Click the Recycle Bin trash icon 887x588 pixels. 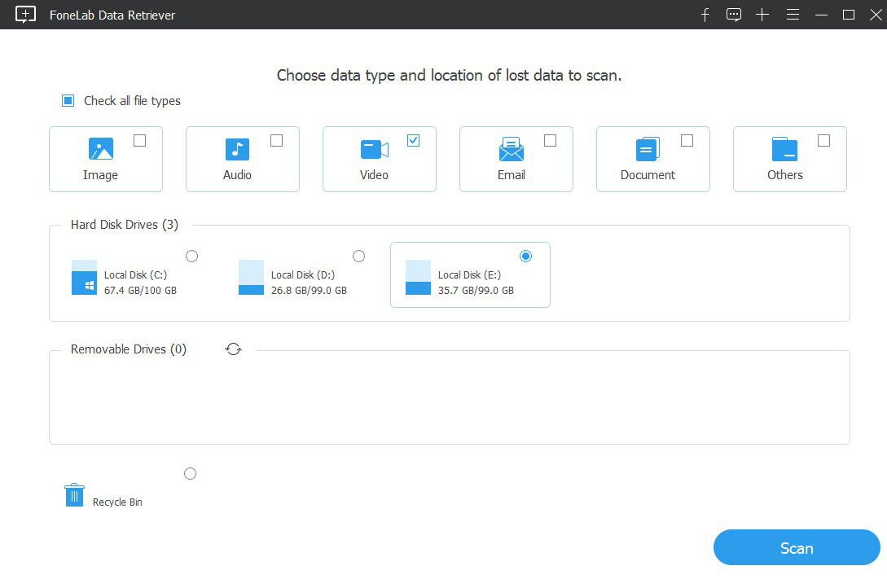[x=74, y=494]
